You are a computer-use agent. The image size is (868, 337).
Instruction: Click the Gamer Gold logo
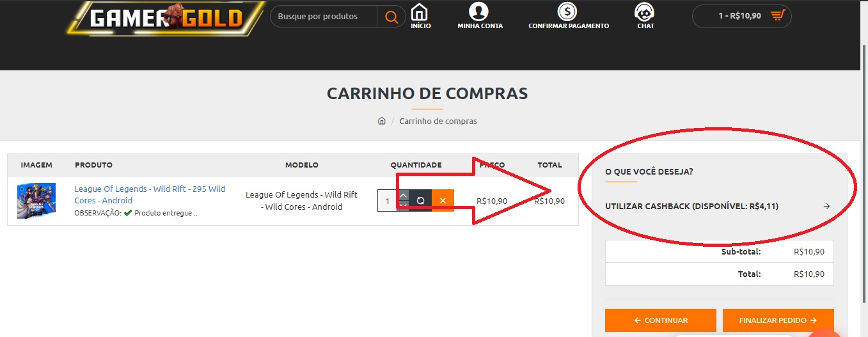point(165,19)
